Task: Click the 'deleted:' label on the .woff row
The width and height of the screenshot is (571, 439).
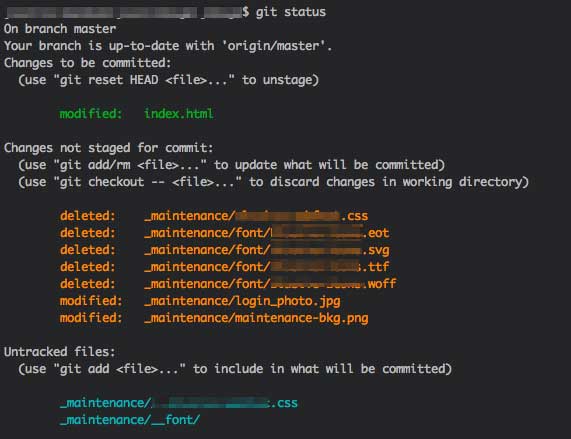Action: [x=87, y=284]
